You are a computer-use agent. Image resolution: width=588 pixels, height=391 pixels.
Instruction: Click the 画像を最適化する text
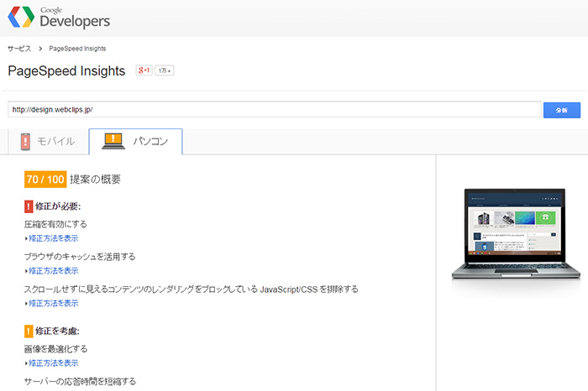pos(56,349)
